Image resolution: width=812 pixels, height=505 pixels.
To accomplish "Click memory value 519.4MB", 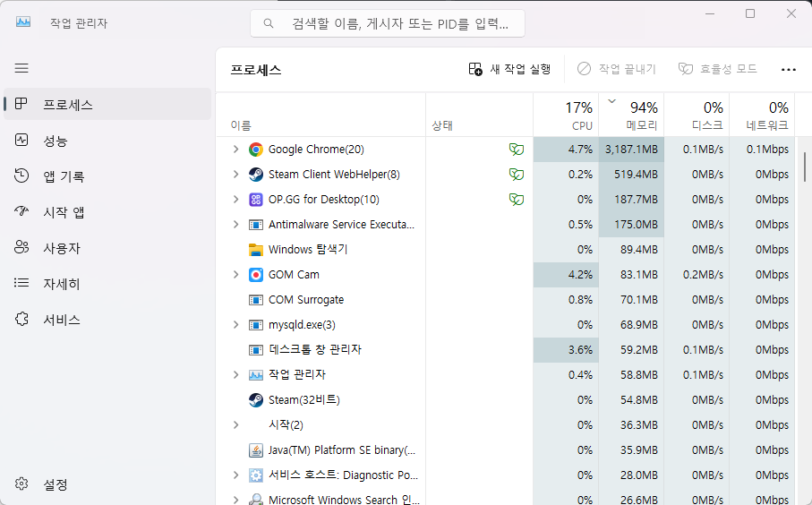I will click(x=631, y=174).
